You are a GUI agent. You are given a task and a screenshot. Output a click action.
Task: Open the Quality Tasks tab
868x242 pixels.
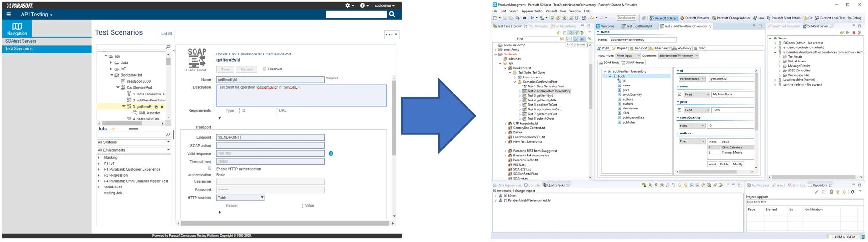pos(556,185)
